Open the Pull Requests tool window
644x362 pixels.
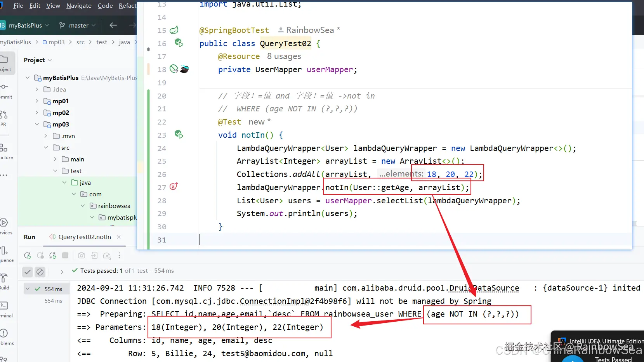4,118
